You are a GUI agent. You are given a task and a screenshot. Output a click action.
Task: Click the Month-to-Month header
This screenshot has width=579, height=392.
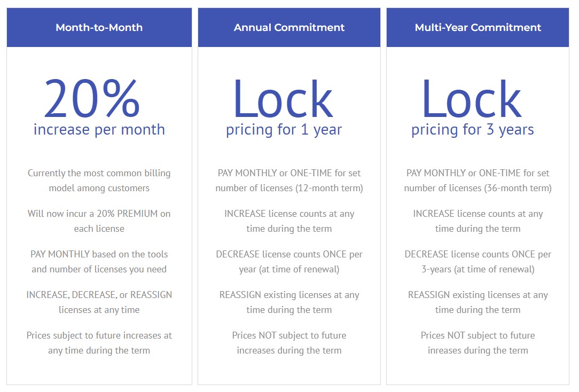99,27
